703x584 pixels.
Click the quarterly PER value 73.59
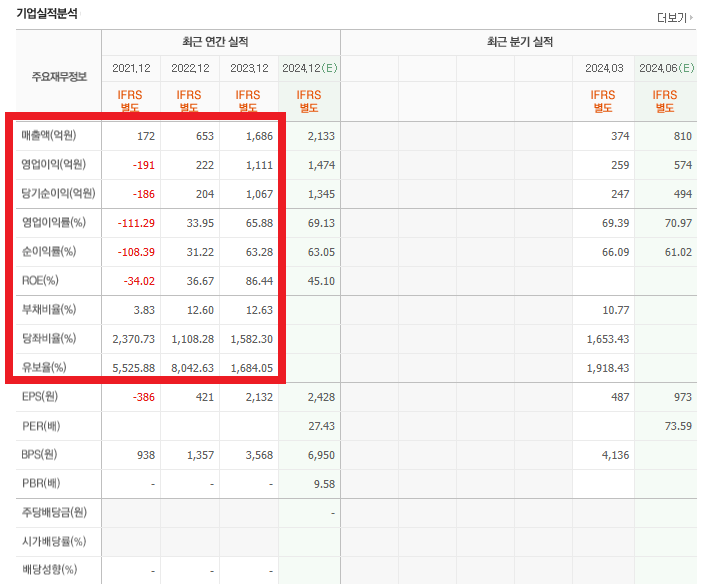click(x=678, y=426)
